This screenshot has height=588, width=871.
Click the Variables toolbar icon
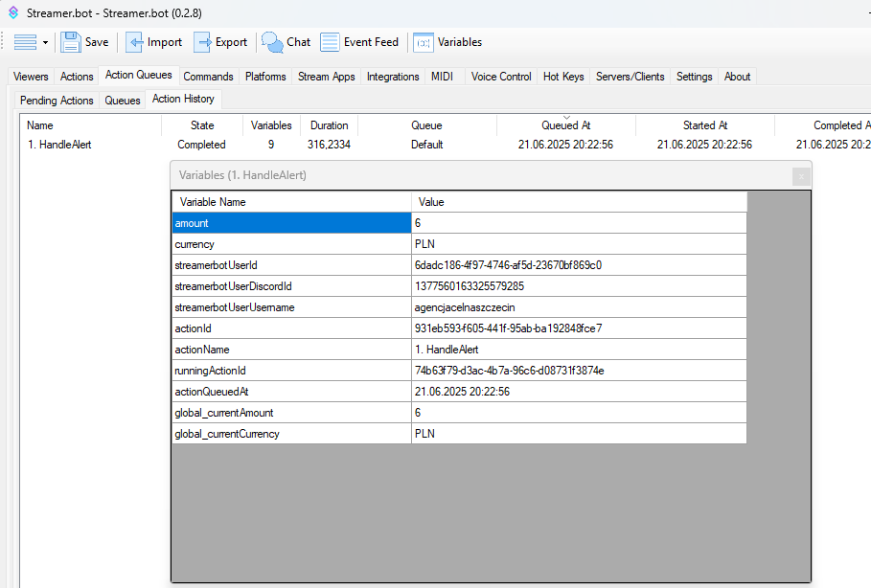pos(424,42)
